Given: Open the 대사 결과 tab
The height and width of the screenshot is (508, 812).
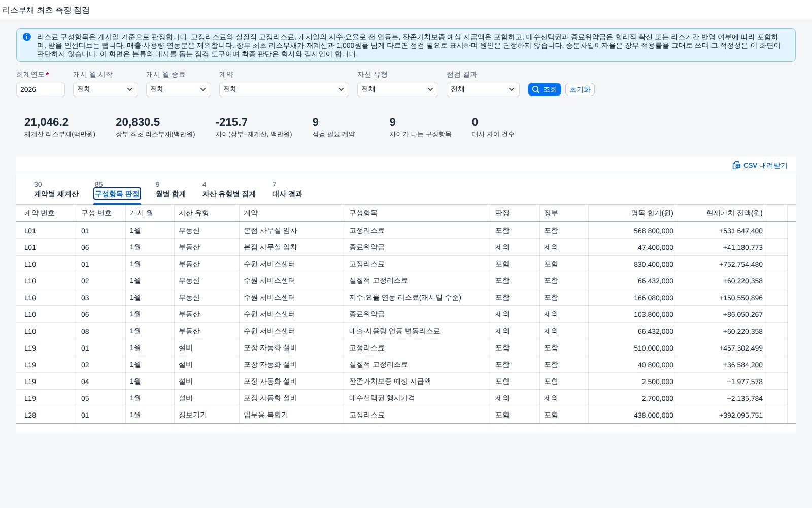Looking at the screenshot, I should coord(287,194).
